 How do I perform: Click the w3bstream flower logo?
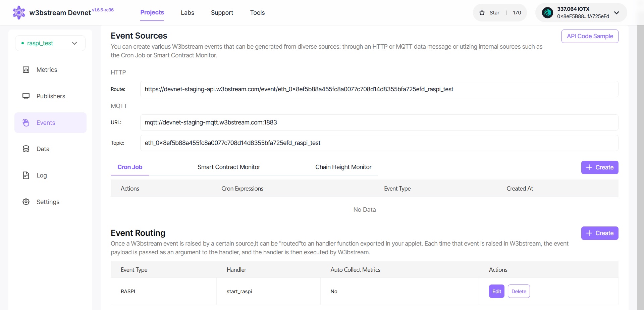[x=19, y=13]
